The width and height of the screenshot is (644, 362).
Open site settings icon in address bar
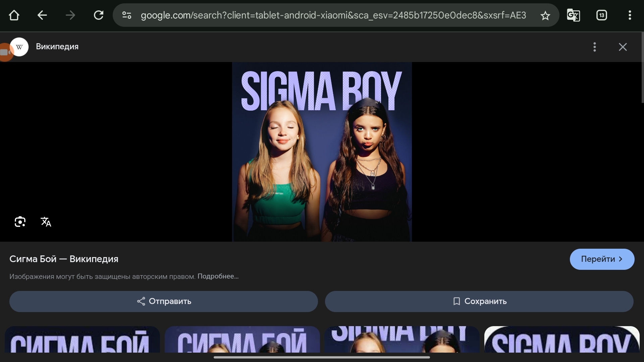[127, 15]
